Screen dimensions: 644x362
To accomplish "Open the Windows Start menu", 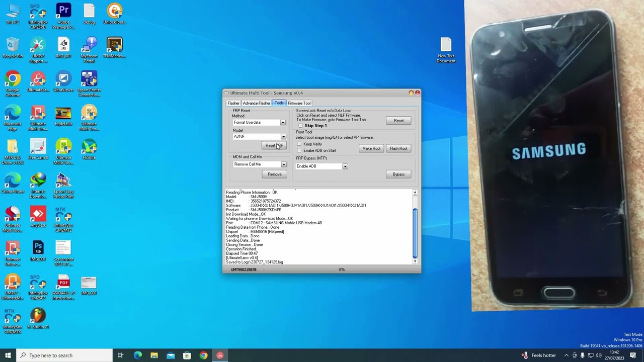I will [8, 355].
